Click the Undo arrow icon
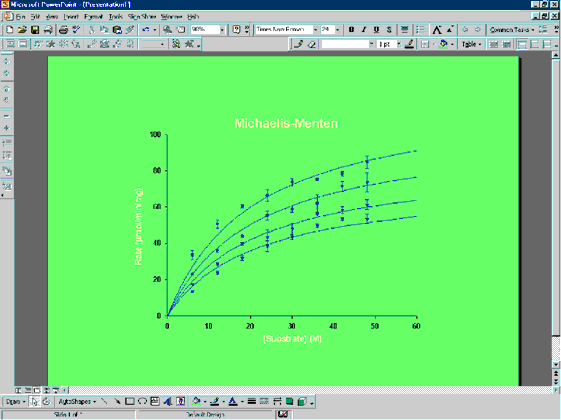This screenshot has width=561, height=420. (x=146, y=30)
